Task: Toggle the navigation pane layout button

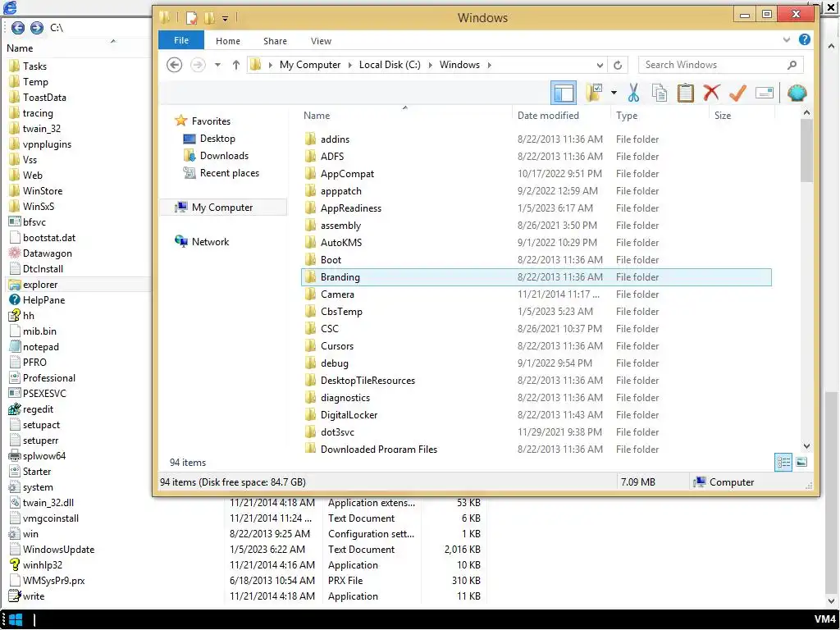Action: [563, 94]
